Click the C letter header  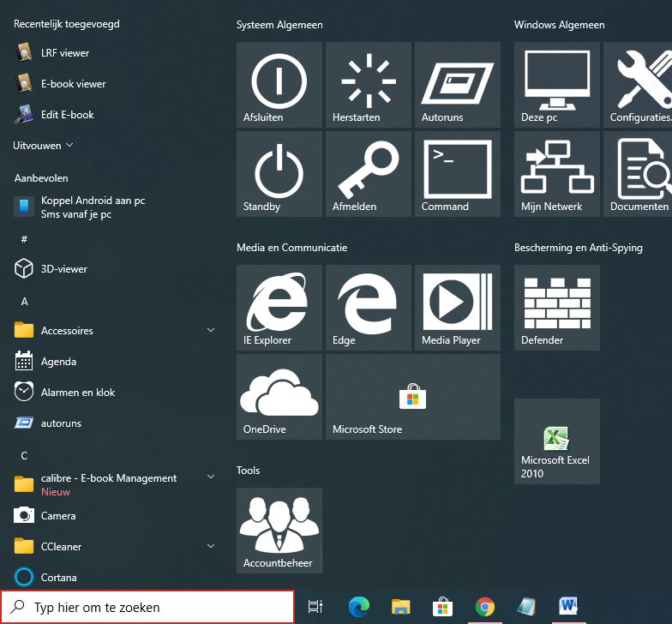[x=24, y=456]
